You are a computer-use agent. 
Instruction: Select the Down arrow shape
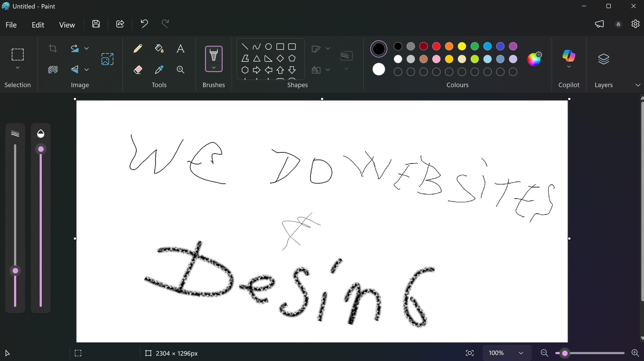point(292,70)
